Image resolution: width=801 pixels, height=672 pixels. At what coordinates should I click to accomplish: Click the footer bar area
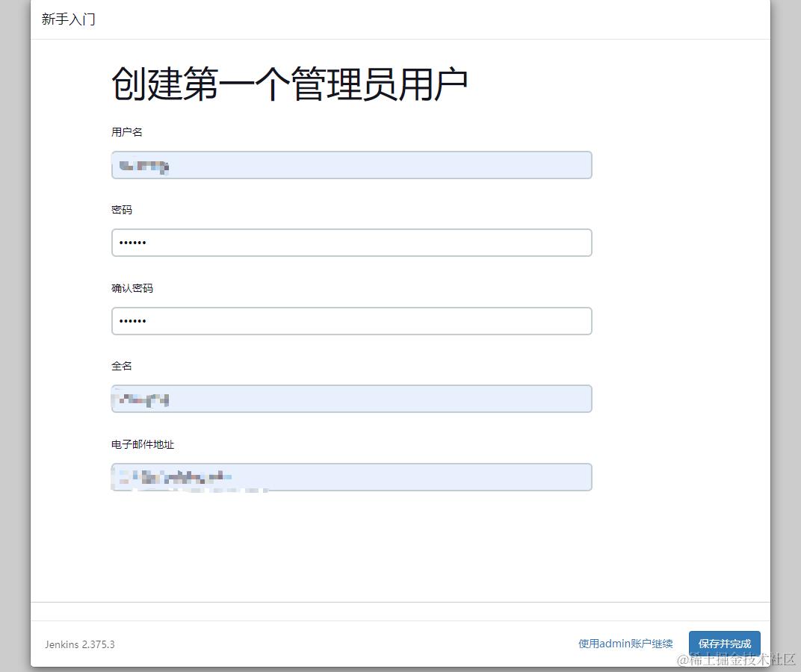(400, 643)
